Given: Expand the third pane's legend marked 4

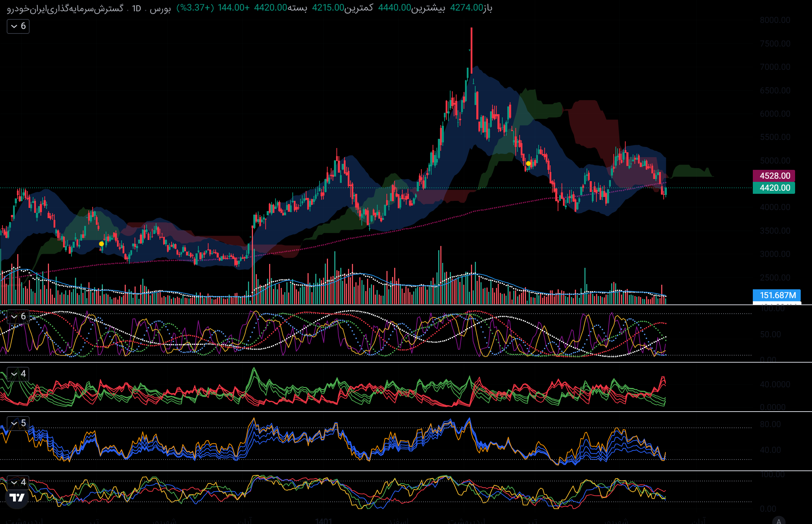Looking at the screenshot, I should 18,374.
